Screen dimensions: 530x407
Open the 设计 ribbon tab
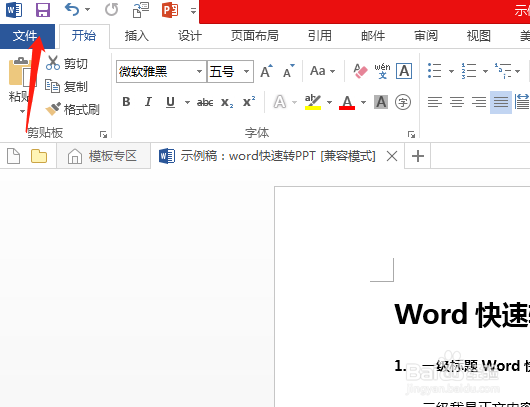coord(190,36)
